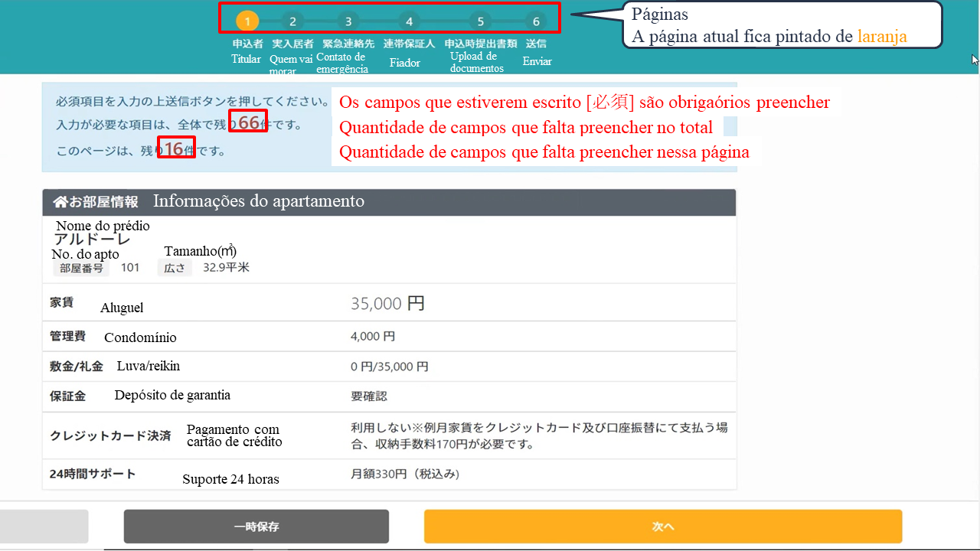Click the total remaining count 66
The image size is (980, 551).
tap(248, 122)
